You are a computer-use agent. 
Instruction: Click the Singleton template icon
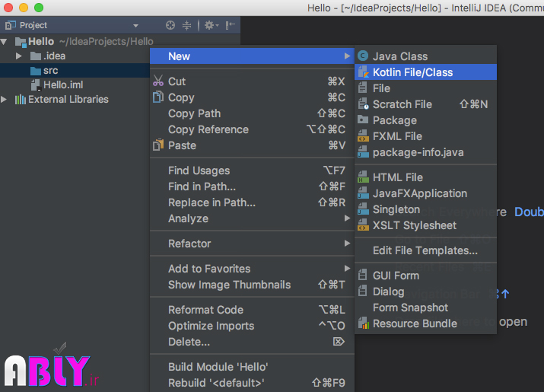coord(363,209)
